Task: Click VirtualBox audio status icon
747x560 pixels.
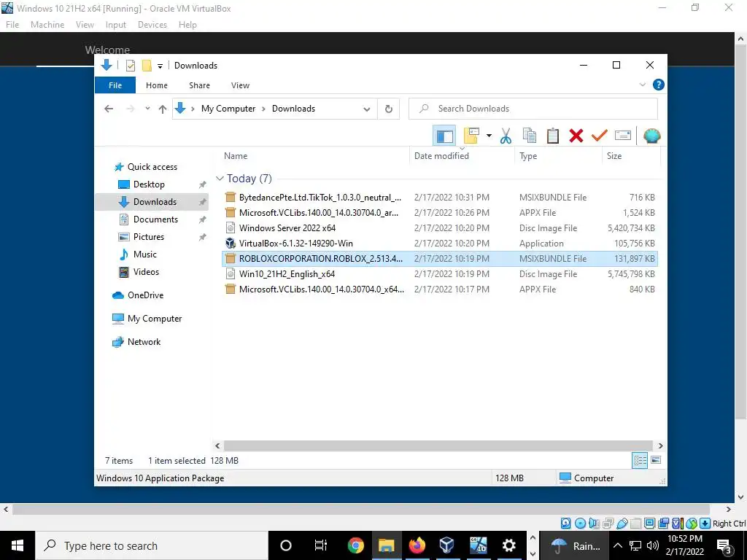Action: pos(594,524)
